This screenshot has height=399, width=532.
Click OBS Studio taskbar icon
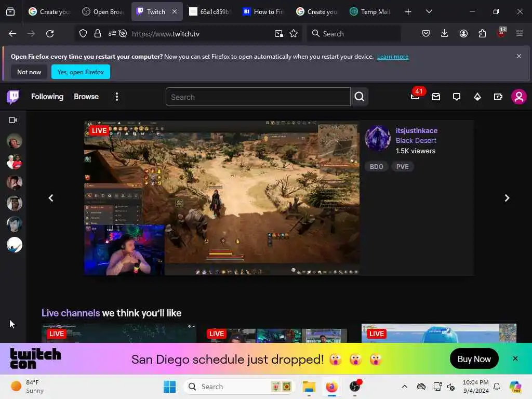pos(354,387)
